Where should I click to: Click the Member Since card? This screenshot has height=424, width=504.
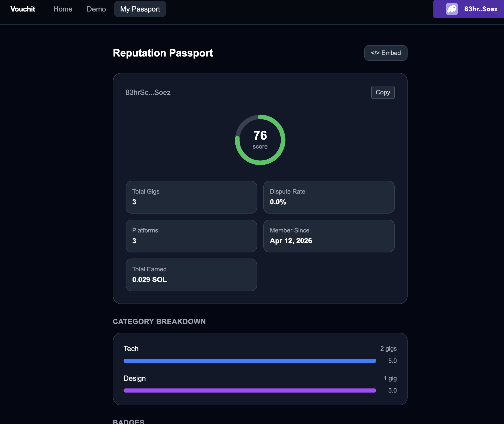(x=329, y=236)
